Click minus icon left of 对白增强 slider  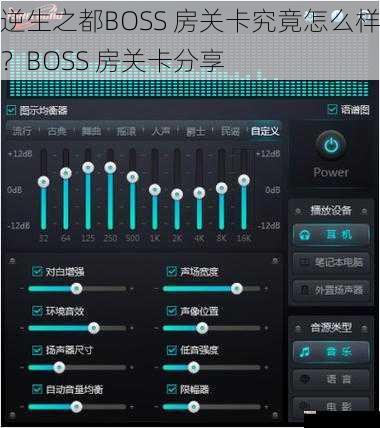pyautogui.click(x=22, y=289)
